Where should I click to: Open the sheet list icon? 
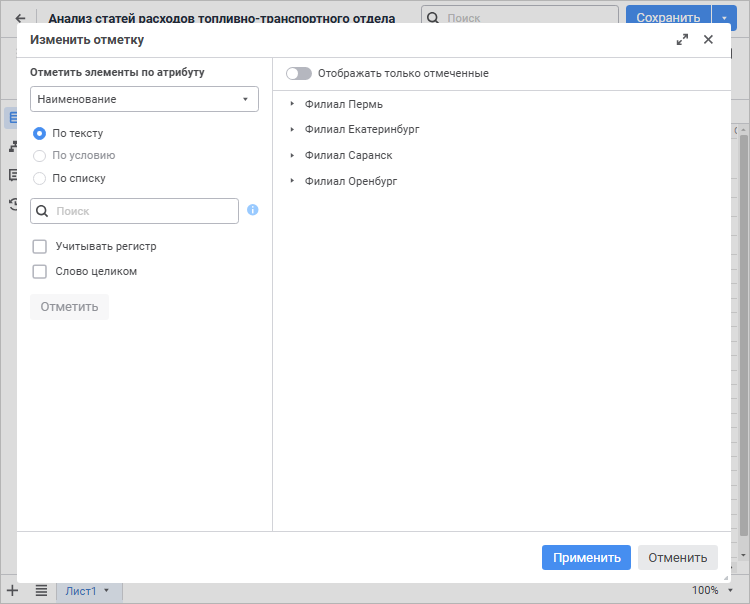tap(41, 591)
